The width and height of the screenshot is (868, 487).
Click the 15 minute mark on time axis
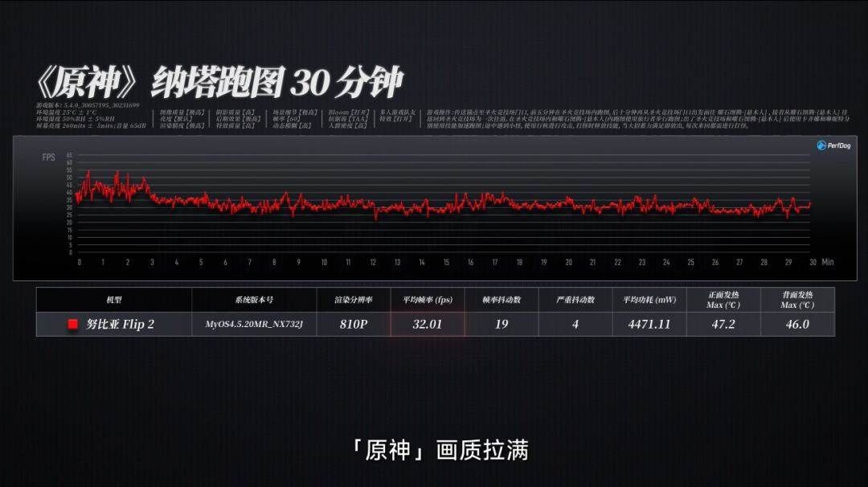point(446,262)
